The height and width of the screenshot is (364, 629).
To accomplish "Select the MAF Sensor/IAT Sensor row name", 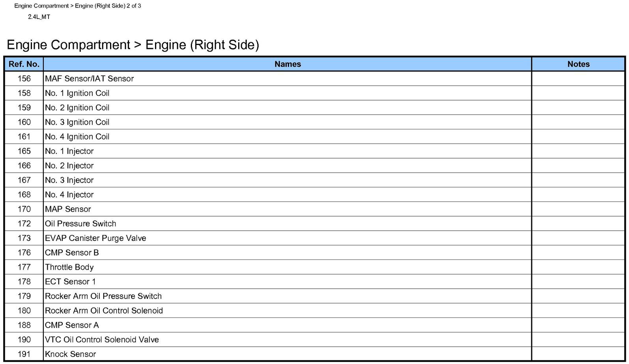I will pos(89,79).
